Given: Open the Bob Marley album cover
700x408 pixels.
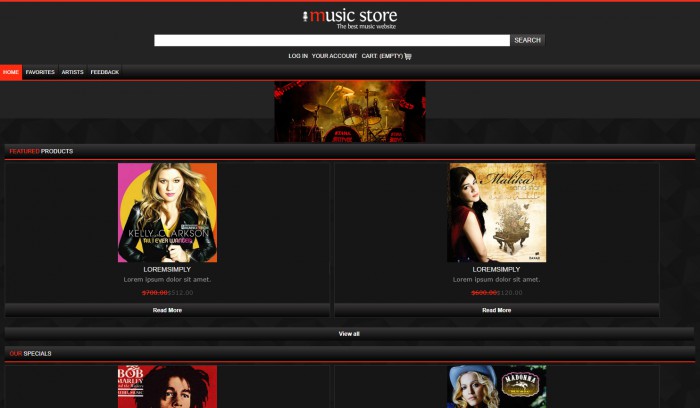Looking at the screenshot, I should pyautogui.click(x=167, y=387).
